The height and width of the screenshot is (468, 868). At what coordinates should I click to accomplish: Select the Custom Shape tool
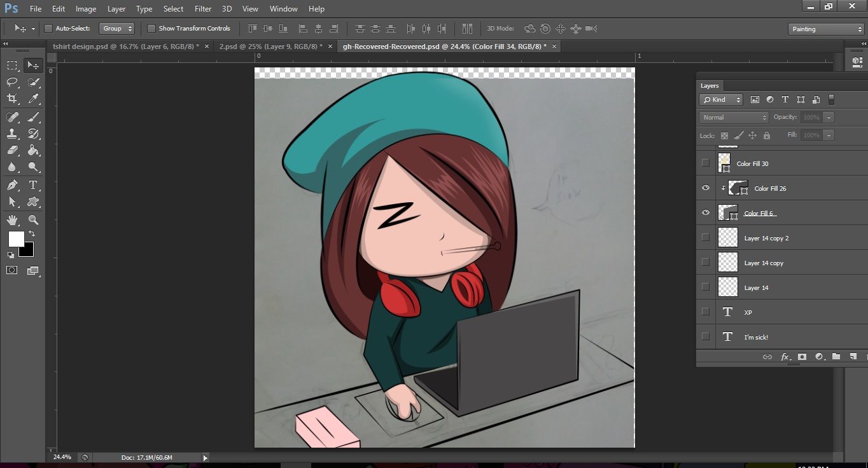coord(33,202)
